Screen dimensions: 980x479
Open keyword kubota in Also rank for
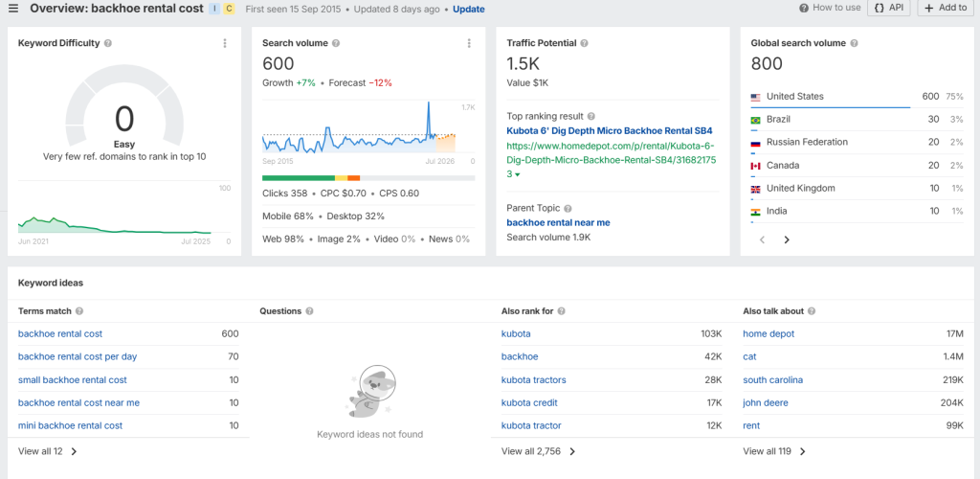point(516,334)
